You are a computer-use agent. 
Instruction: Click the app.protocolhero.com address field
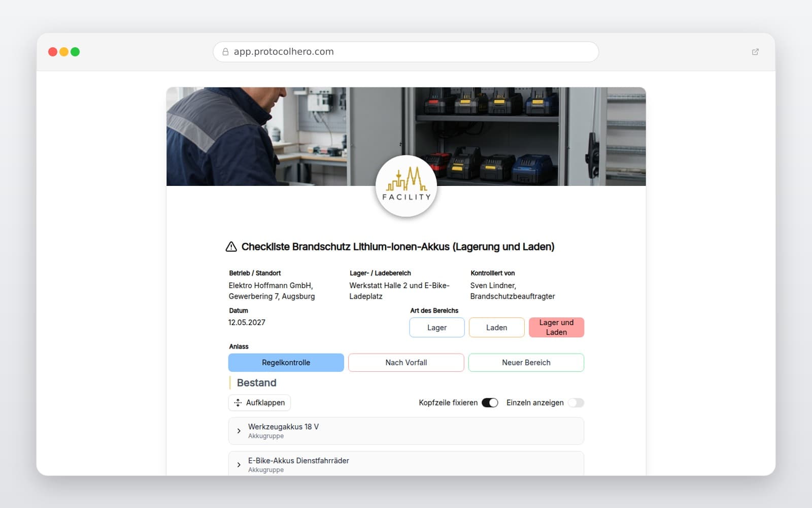pyautogui.click(x=406, y=52)
